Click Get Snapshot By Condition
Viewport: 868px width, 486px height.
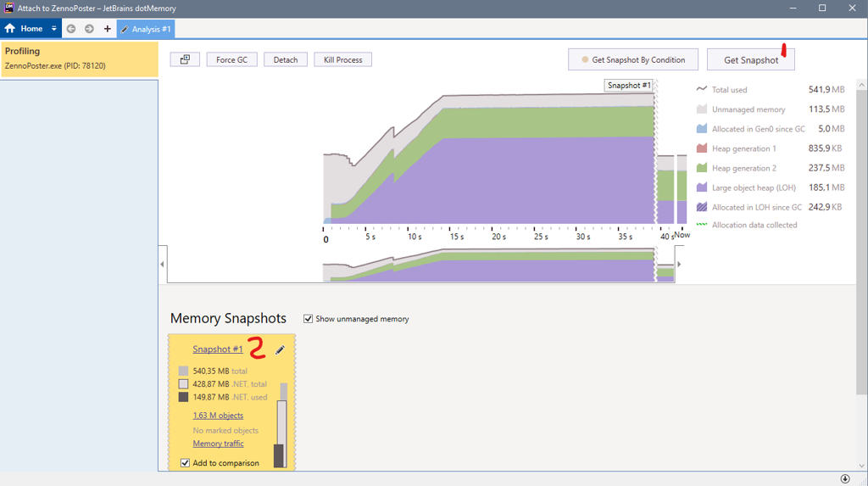633,59
